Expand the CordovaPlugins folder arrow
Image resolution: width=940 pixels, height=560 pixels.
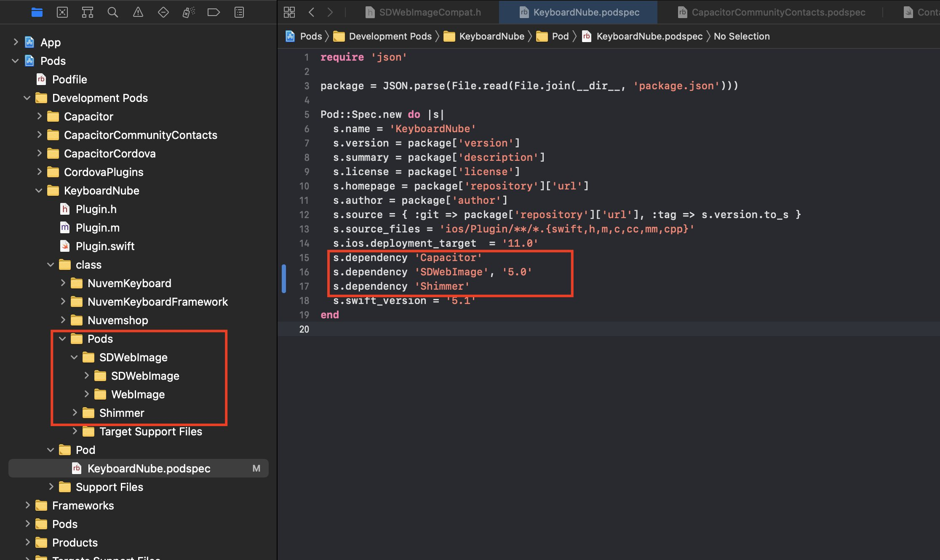[39, 172]
